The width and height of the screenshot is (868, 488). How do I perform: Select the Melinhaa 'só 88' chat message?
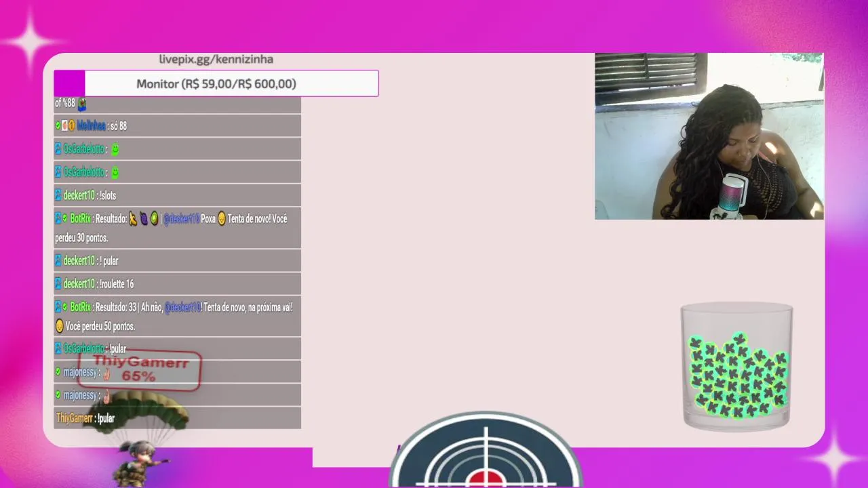177,125
